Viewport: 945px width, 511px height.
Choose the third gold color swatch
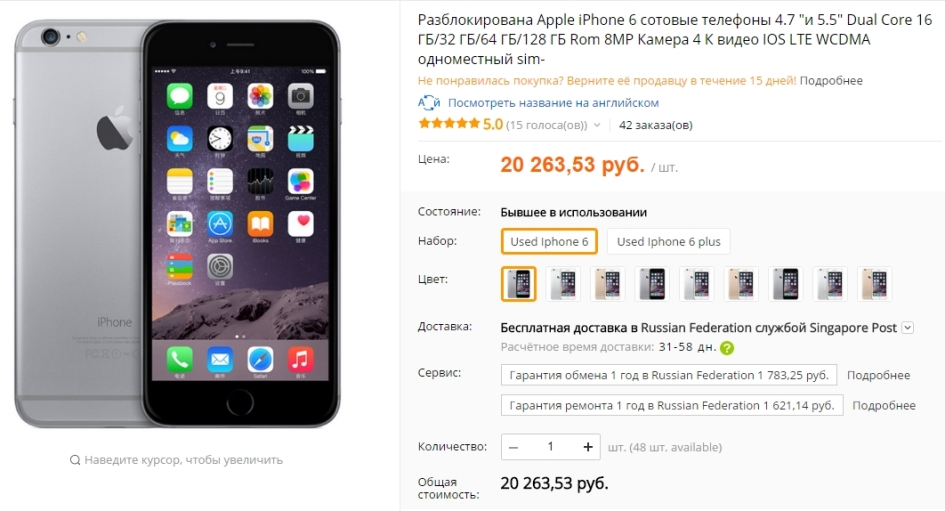point(608,284)
